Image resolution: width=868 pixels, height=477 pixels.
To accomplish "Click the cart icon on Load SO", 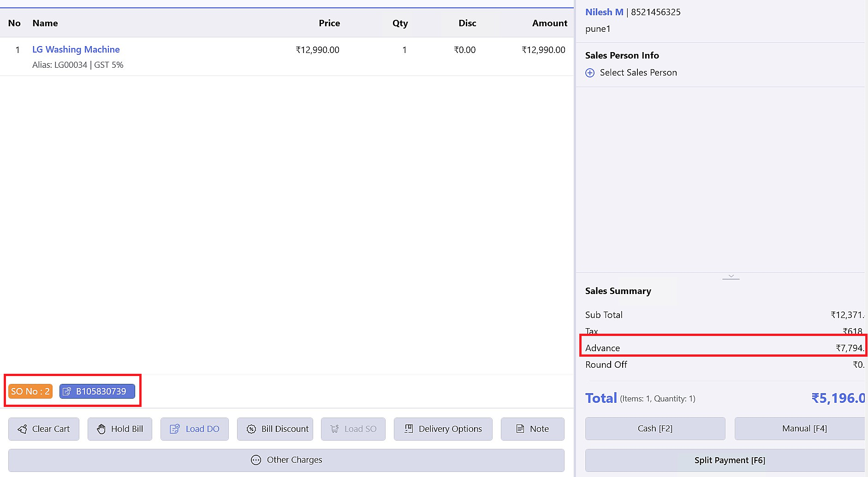I will click(335, 429).
